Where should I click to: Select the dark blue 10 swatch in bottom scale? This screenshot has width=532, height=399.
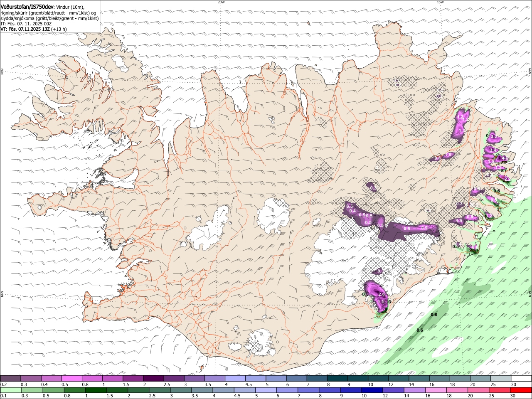[372, 390]
